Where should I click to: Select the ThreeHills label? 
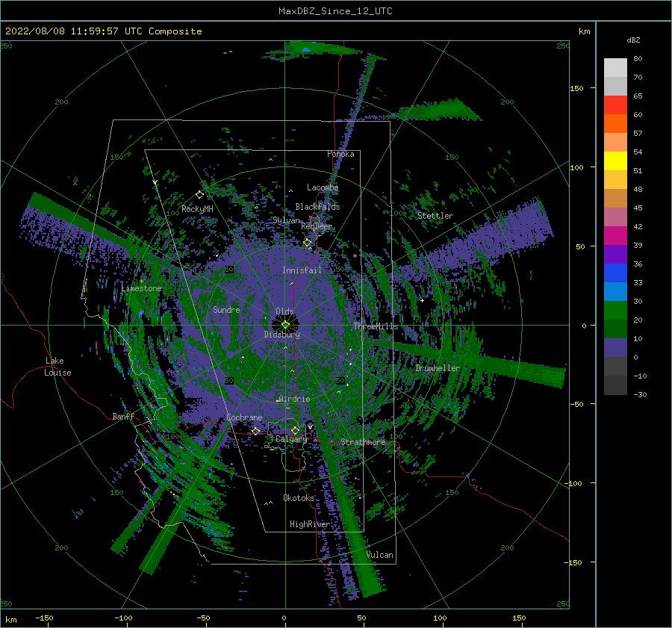pyautogui.click(x=376, y=326)
